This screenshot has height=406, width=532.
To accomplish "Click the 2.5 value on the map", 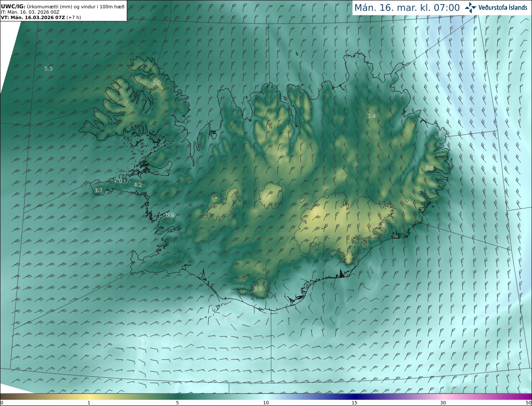I will point(282,154).
